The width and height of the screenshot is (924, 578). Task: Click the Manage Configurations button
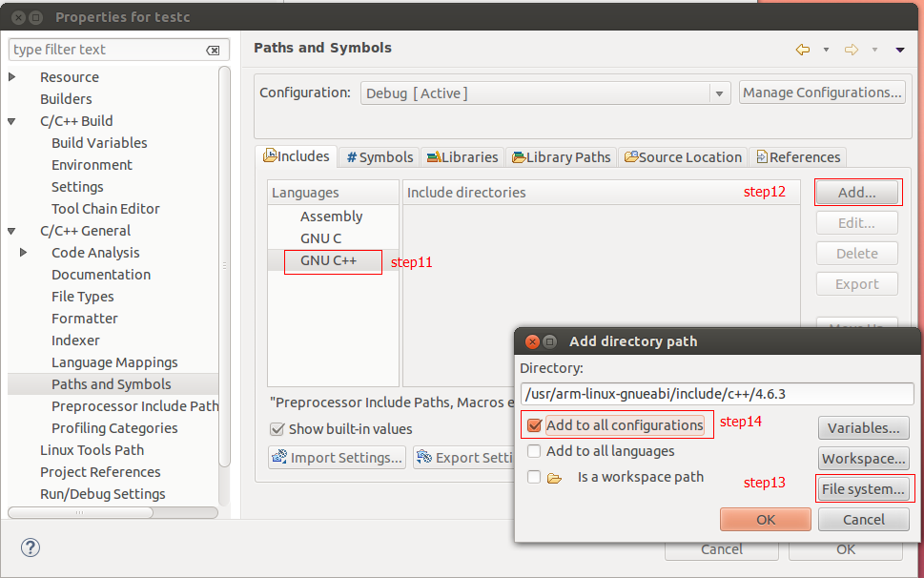(x=821, y=93)
